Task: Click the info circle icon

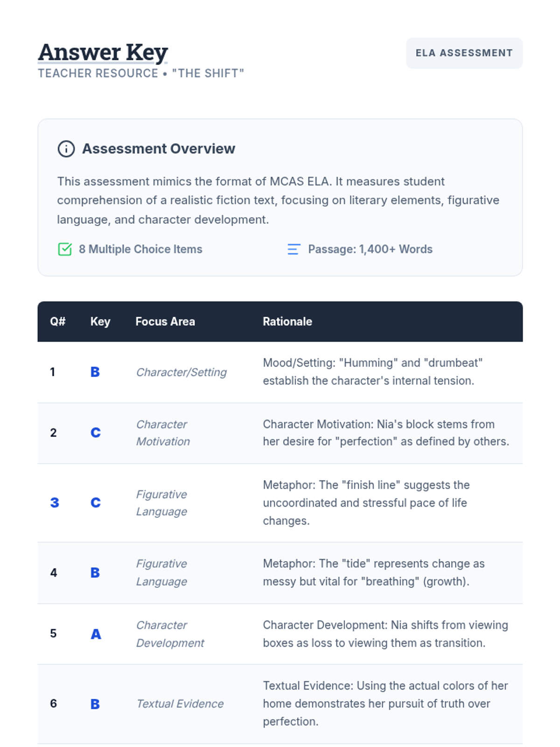Action: coord(66,149)
